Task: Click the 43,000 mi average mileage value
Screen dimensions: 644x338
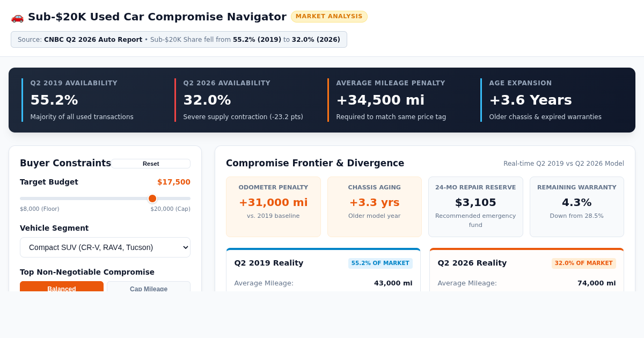Action: (393, 283)
